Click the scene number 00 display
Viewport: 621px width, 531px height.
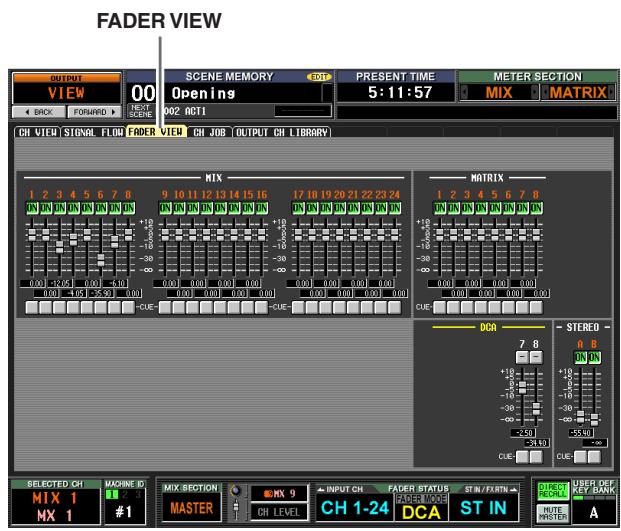pyautogui.click(x=143, y=93)
